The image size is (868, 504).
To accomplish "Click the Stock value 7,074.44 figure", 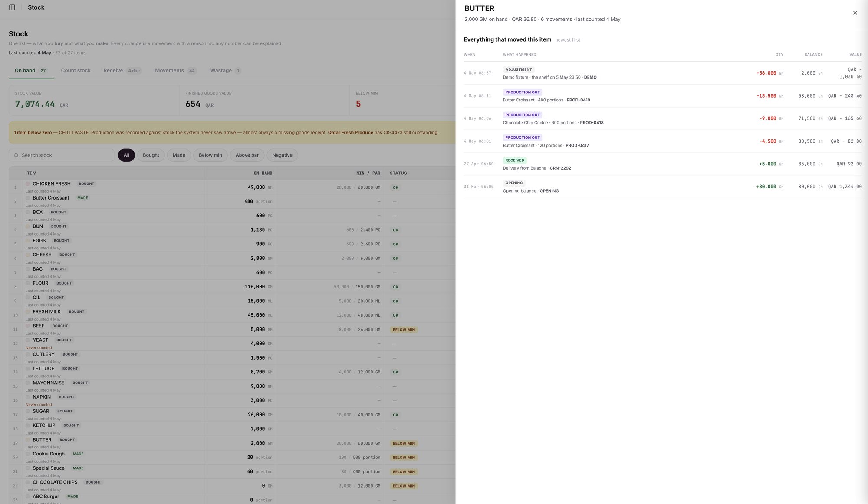I will [35, 104].
